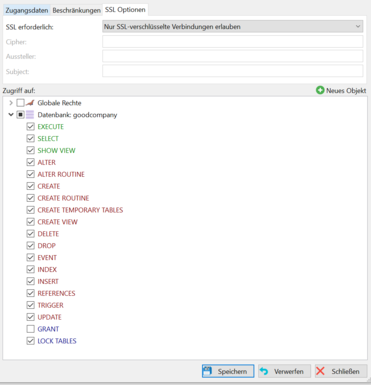Uncheck the DROP privilege checkbox

tap(30, 246)
